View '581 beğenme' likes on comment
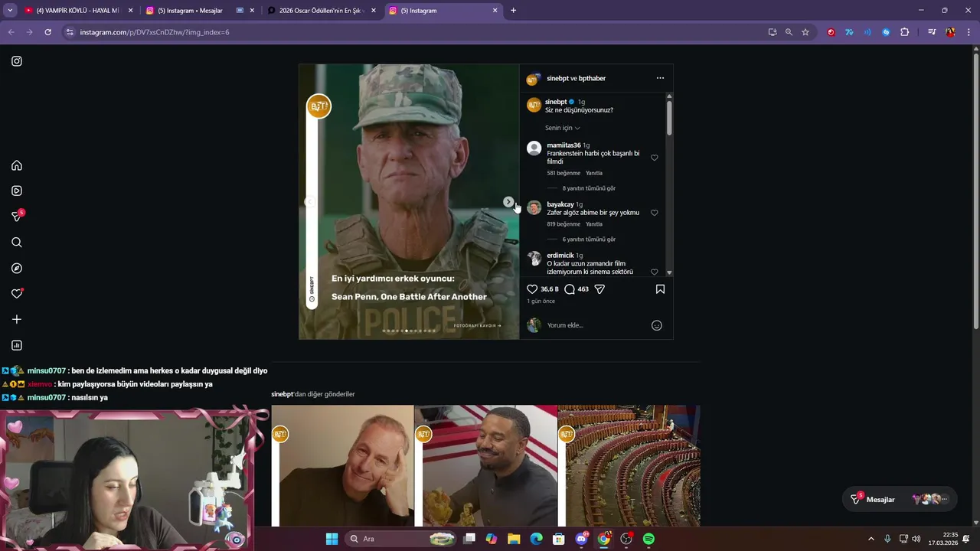Viewport: 980px width, 551px height. 563,173
